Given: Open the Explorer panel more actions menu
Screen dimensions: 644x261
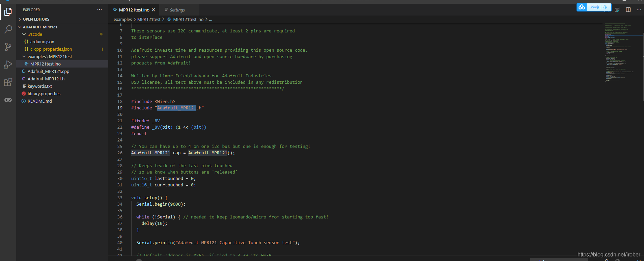Looking at the screenshot, I should tap(100, 10).
